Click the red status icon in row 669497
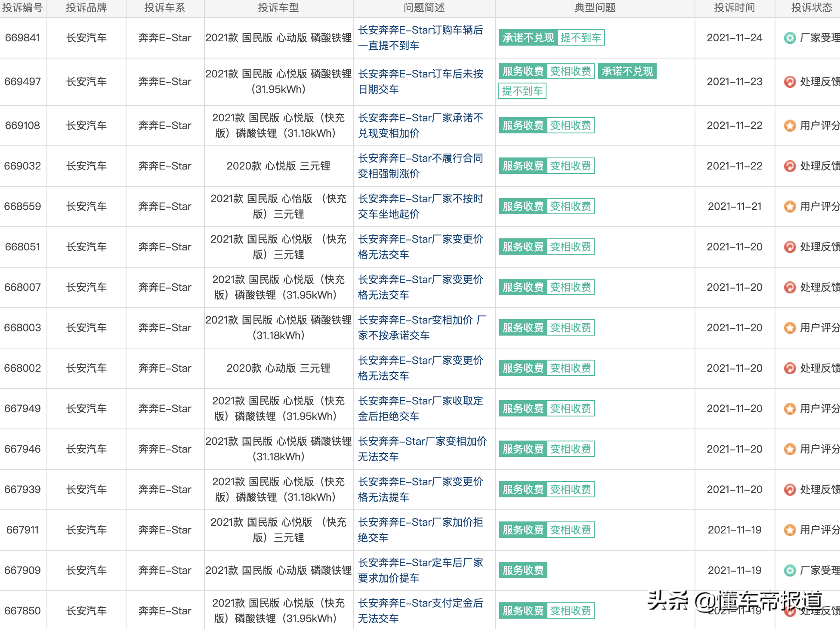This screenshot has height=629, width=840. click(x=790, y=82)
